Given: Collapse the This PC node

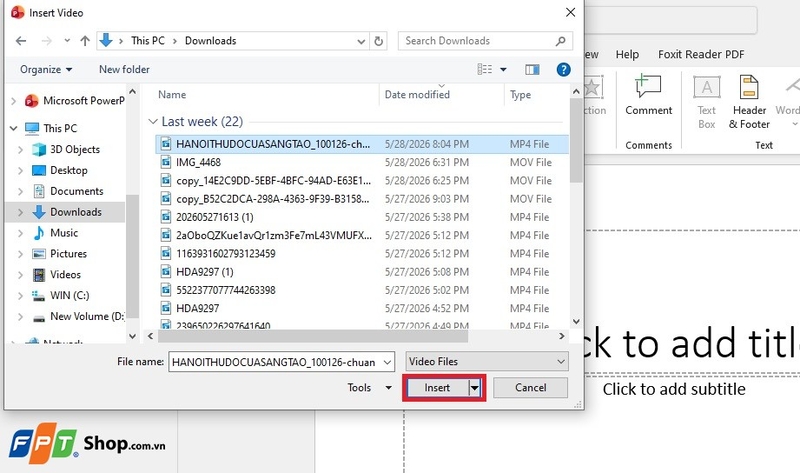Looking at the screenshot, I should [x=14, y=128].
